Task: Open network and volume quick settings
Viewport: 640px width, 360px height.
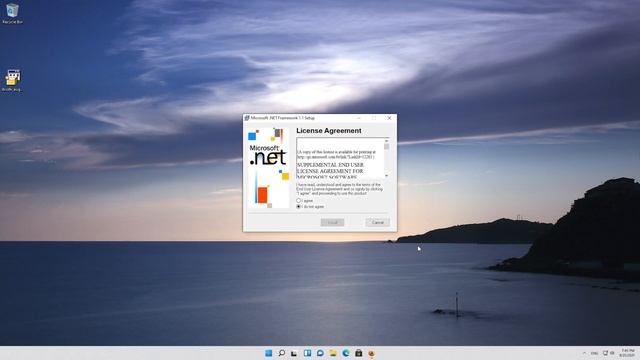Action: (x=609, y=353)
